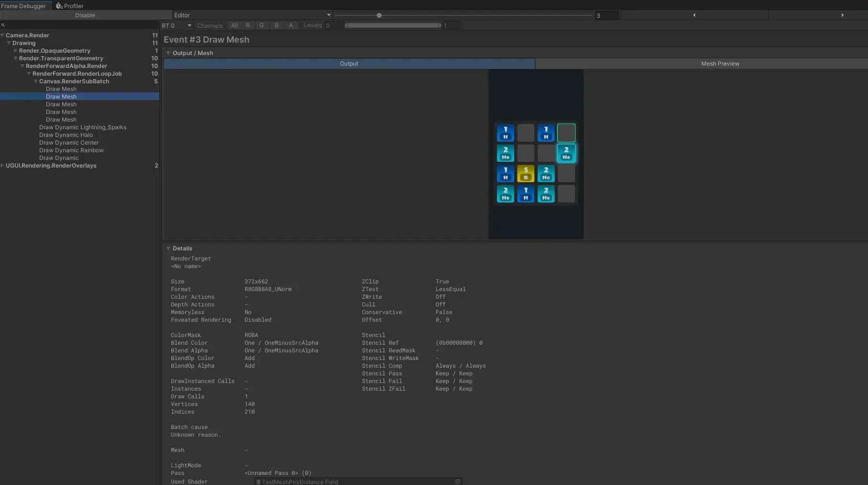Collapse the Canvas.RenderSubBatch node
This screenshot has width=868, height=485.
click(35, 81)
